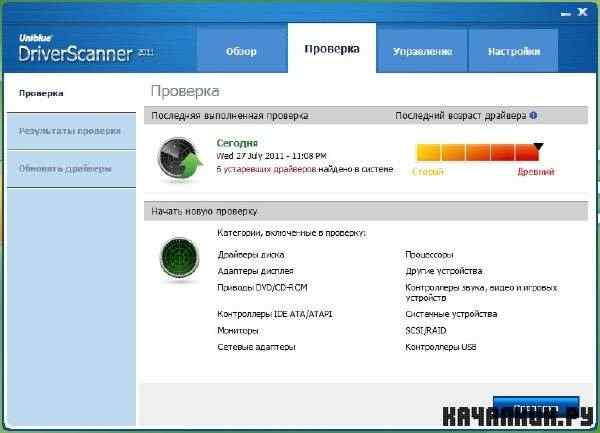
Task: Open Результаты проверки sidebar item
Action: (71, 131)
